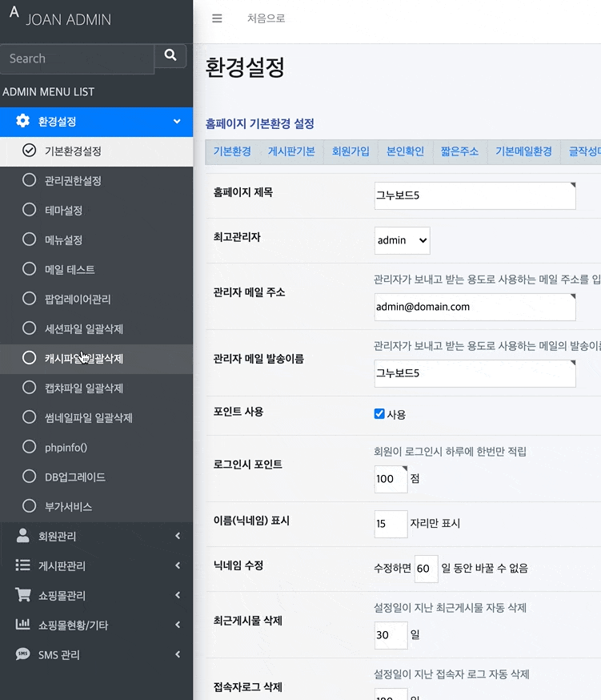Click the bar chart icon for 쇼핑몰현황/기타
Image resolution: width=601 pixels, height=700 pixels.
pos(23,625)
